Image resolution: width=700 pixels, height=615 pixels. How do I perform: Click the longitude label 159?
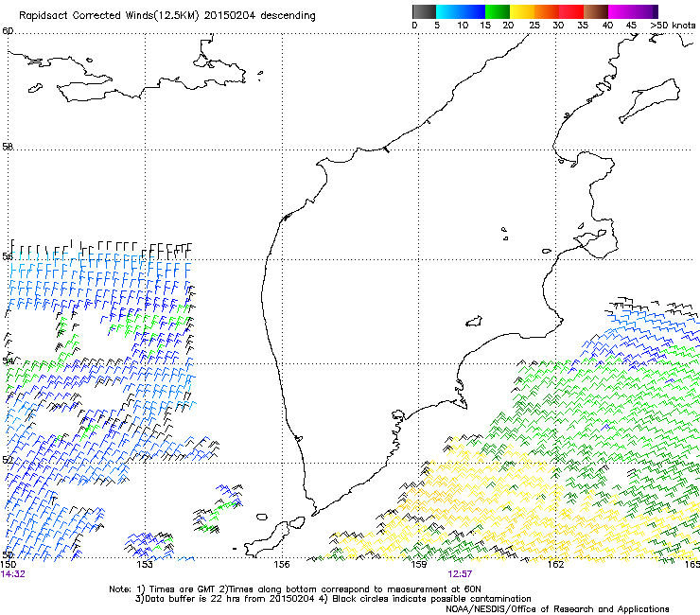419,565
